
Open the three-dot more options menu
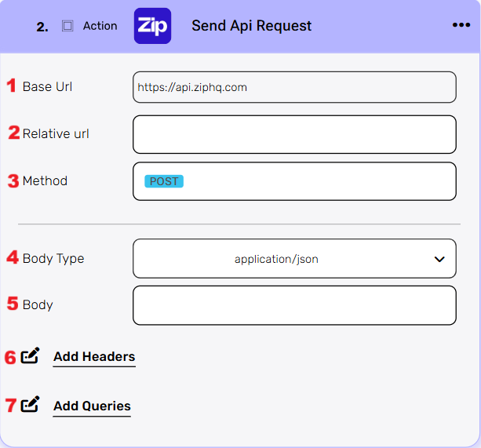click(461, 25)
